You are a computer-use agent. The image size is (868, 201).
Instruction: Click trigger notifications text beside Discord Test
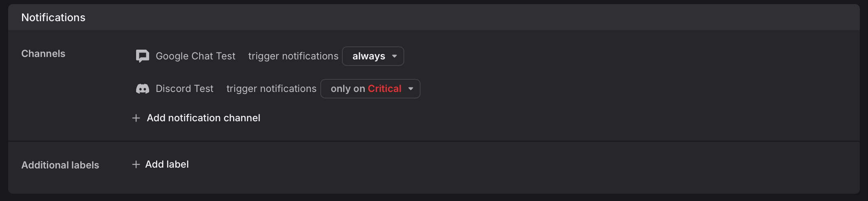click(271, 89)
